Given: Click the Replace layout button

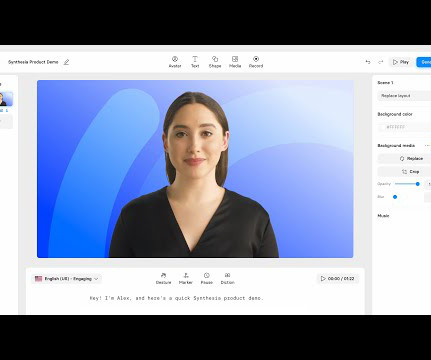Looking at the screenshot, I should pos(404,96).
